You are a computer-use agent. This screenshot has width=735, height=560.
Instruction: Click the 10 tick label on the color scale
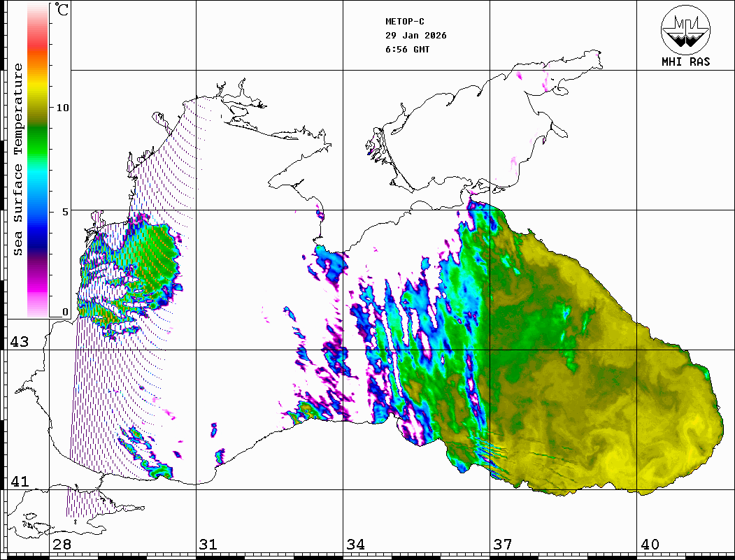(63, 108)
